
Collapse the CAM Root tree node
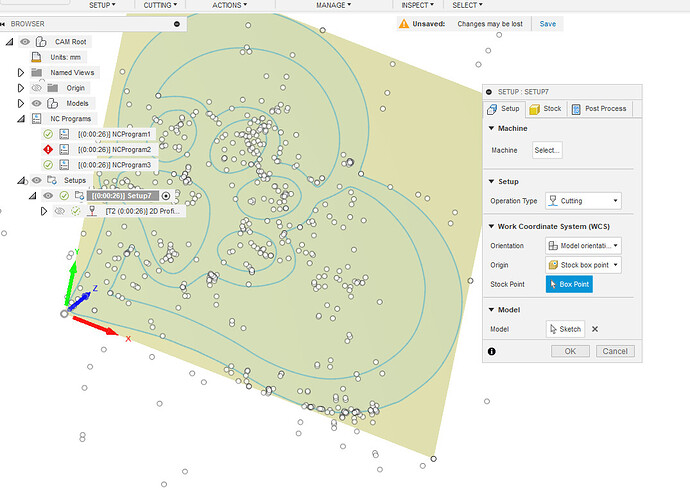[9, 42]
